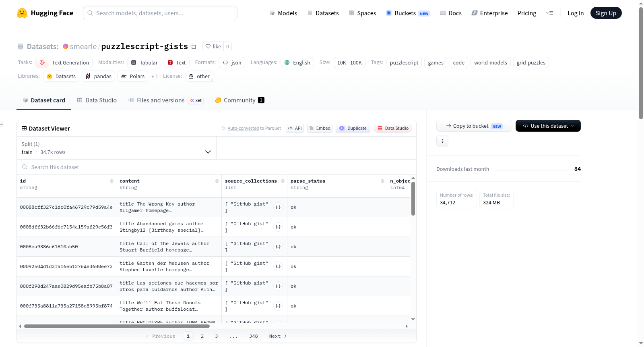Viewport: 644px width, 347px height.
Task: Open the Dataset card tab
Action: pos(43,100)
